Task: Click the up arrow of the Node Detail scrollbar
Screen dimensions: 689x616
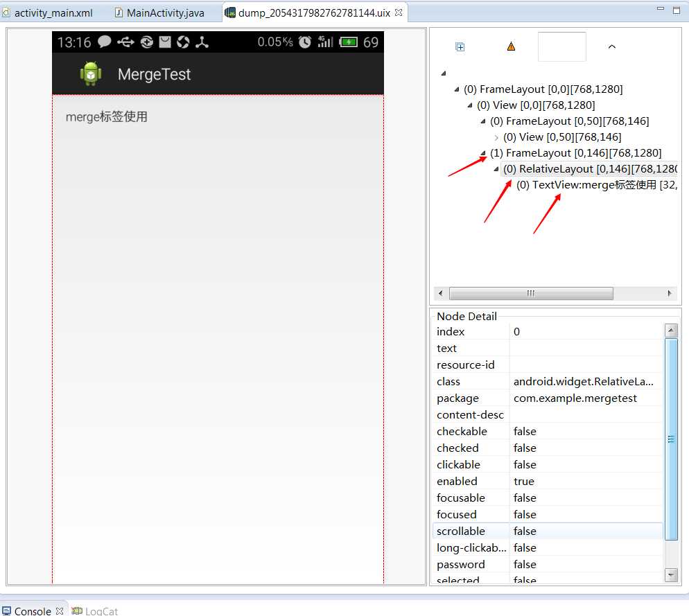Action: pos(671,330)
